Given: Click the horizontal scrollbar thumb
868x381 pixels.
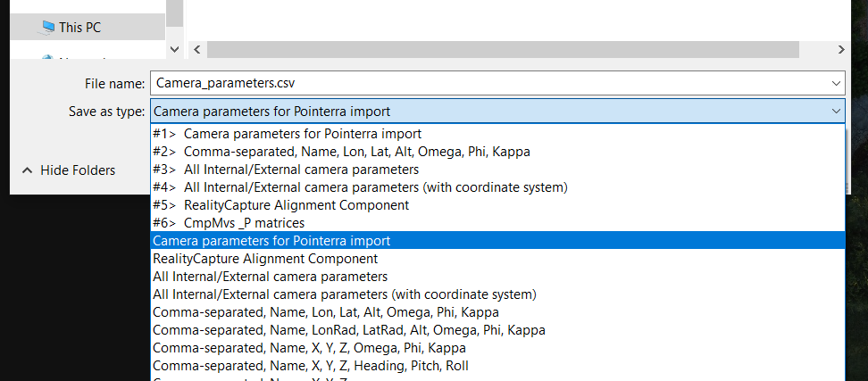Looking at the screenshot, I should (x=503, y=49).
